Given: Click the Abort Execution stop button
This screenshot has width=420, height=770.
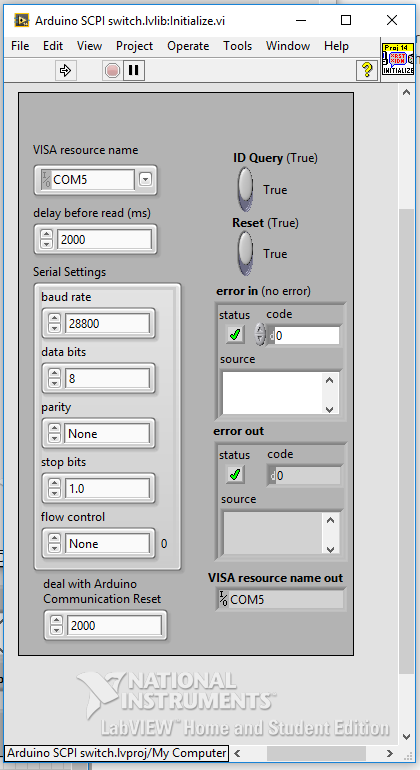Looking at the screenshot, I should [x=112, y=71].
